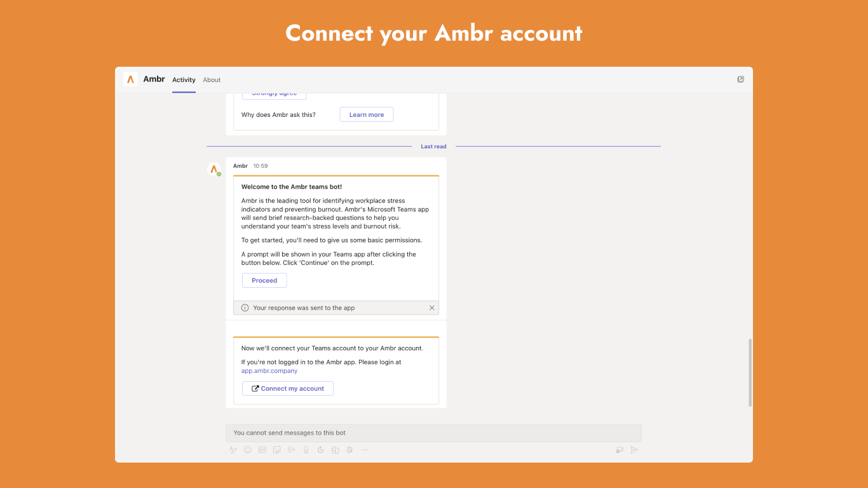Screen dimensions: 868x488
Task: Click 'Why does Ambr ask this?' text
Action: coord(278,115)
